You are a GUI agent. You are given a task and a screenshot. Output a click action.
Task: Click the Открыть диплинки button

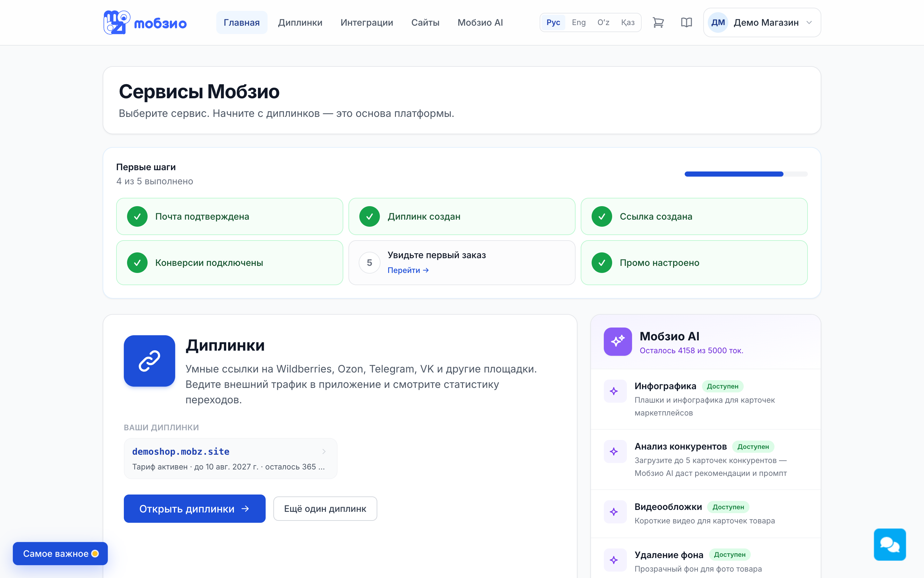click(x=194, y=508)
